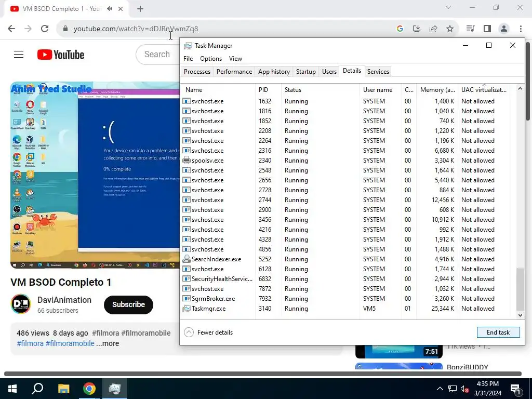Reload the YouTube page

click(45, 29)
